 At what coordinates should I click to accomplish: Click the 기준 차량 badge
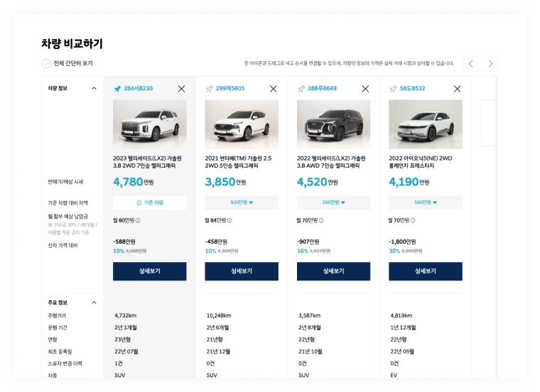pos(150,202)
